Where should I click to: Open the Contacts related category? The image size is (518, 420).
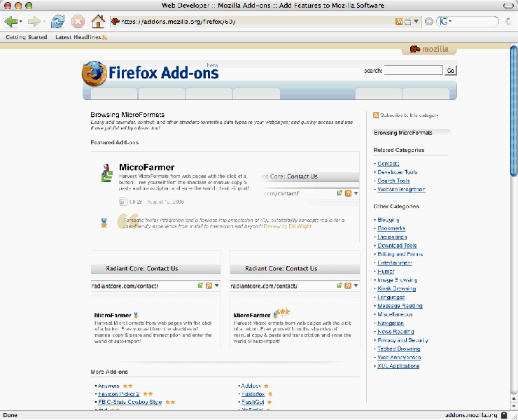388,164
